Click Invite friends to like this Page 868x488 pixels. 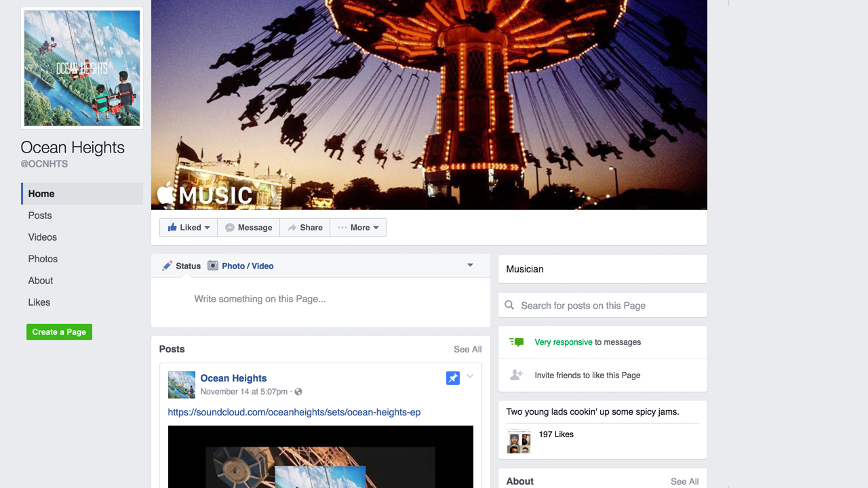587,375
